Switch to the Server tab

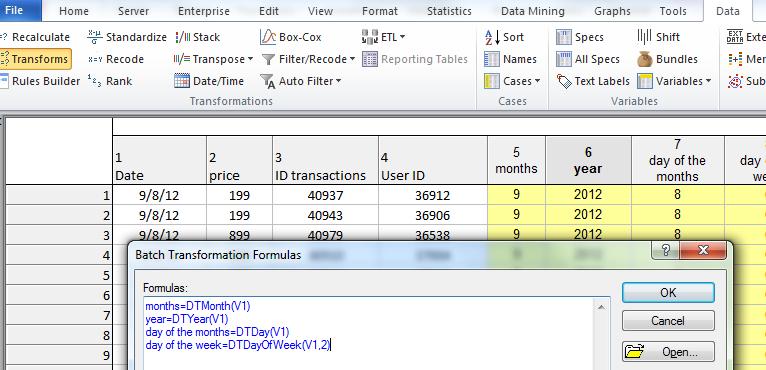(133, 11)
